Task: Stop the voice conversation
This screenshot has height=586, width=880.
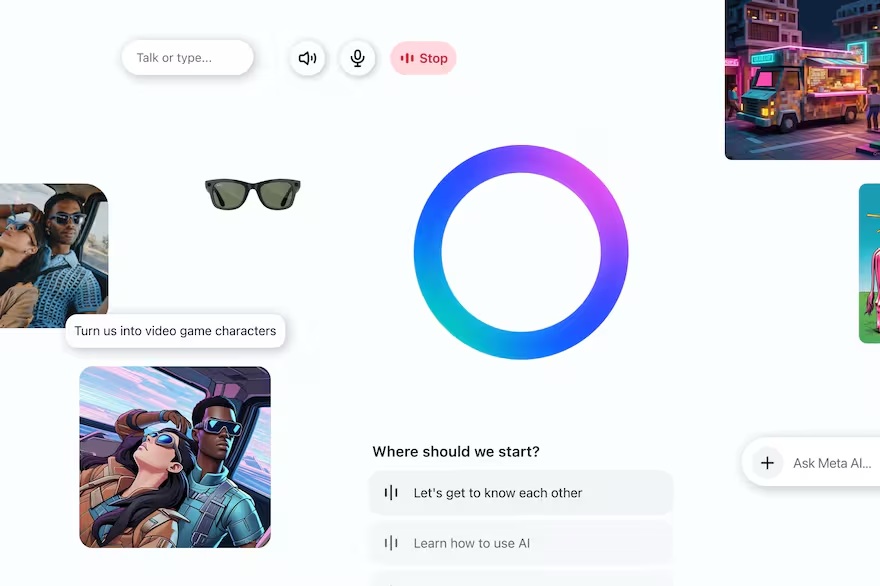Action: click(x=424, y=58)
